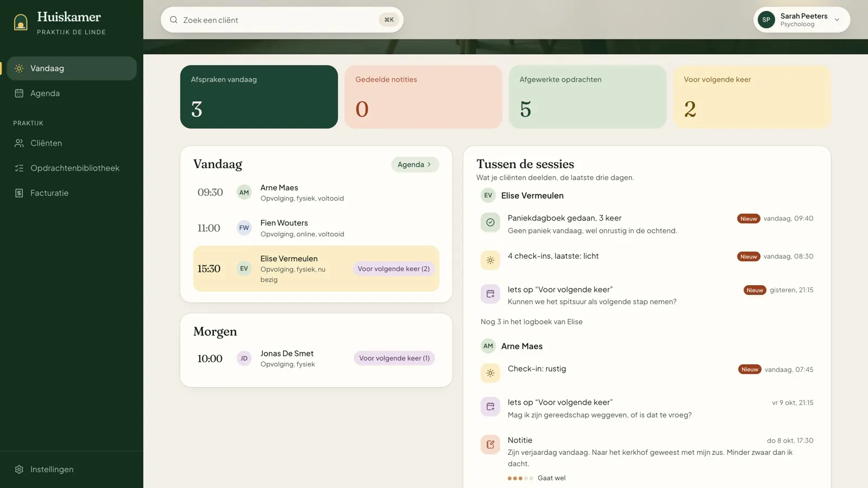Click Arne Maes heading in Tussen de sessies
The height and width of the screenshot is (488, 868).
coord(522,346)
